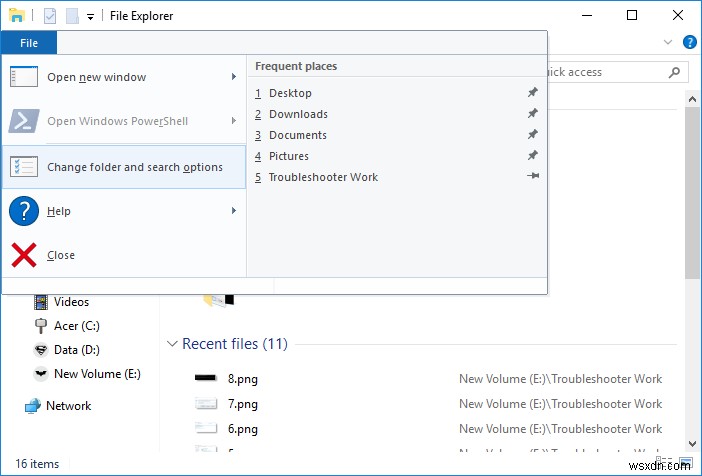702x476 pixels.
Task: Click the ribbon help icon at top right
Action: (x=689, y=43)
